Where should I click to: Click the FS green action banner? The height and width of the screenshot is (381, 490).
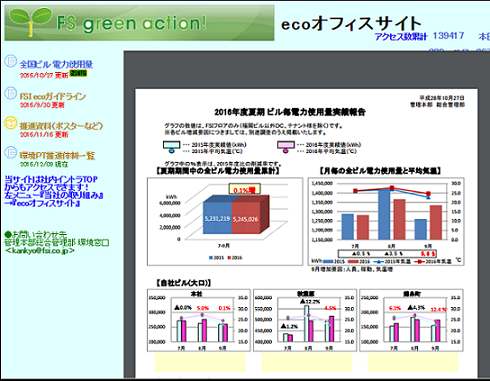139,23
